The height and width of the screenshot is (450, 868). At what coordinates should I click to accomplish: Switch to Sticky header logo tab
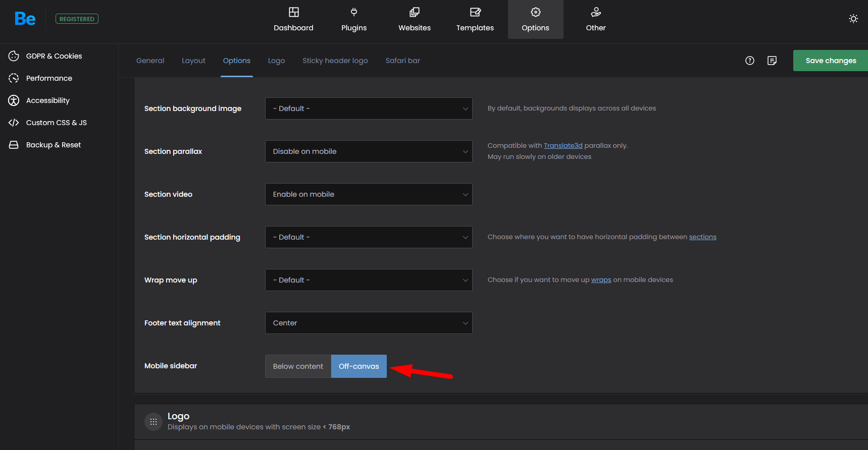click(335, 61)
